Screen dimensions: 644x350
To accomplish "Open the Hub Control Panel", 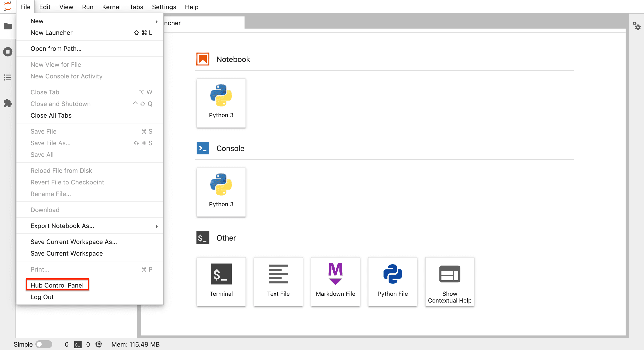I will (57, 285).
